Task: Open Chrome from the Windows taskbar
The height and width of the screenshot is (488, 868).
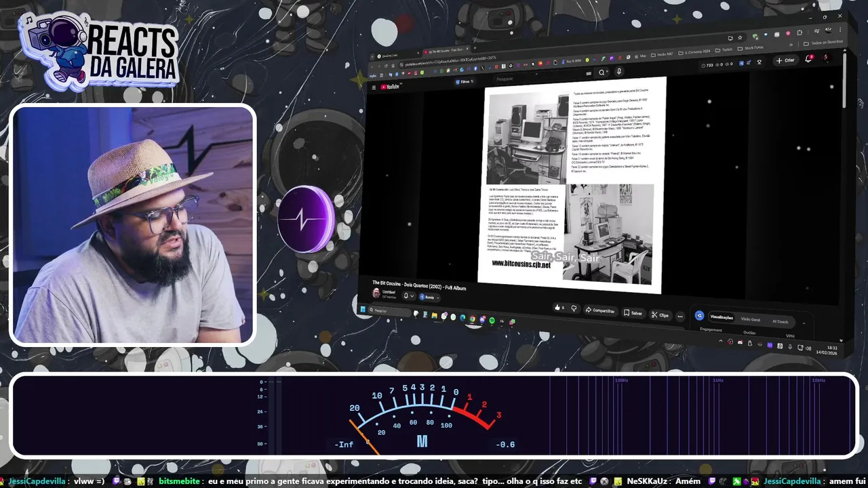Action: (x=472, y=319)
